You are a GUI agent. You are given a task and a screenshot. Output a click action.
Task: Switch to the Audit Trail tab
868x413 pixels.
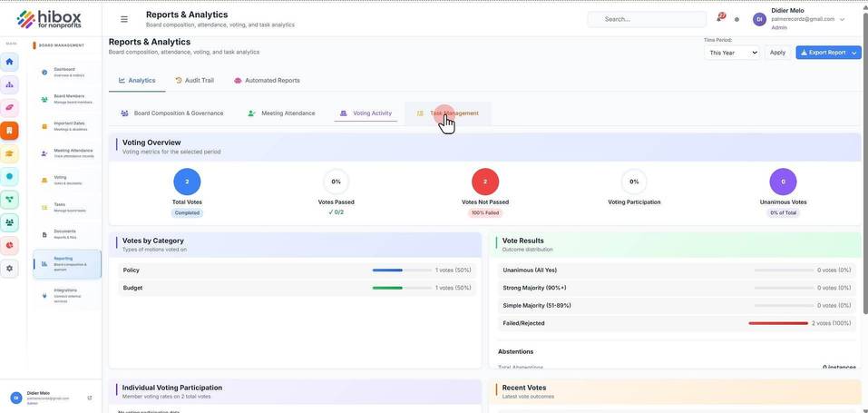(194, 81)
